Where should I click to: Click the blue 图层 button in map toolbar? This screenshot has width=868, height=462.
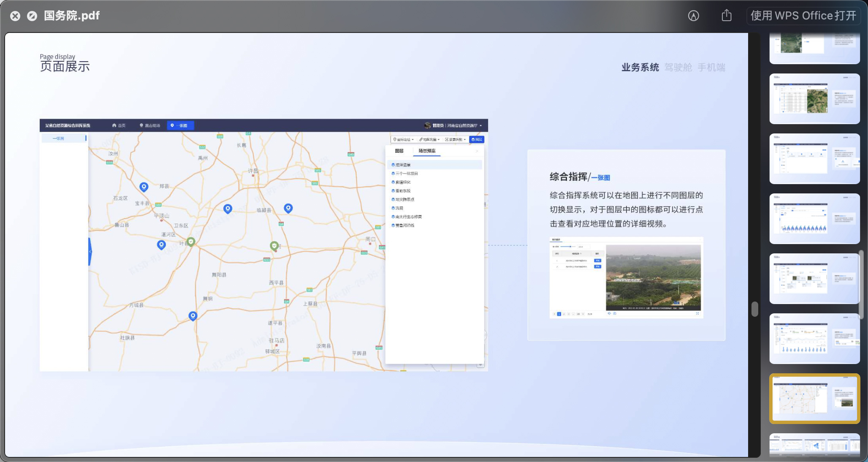(x=477, y=139)
